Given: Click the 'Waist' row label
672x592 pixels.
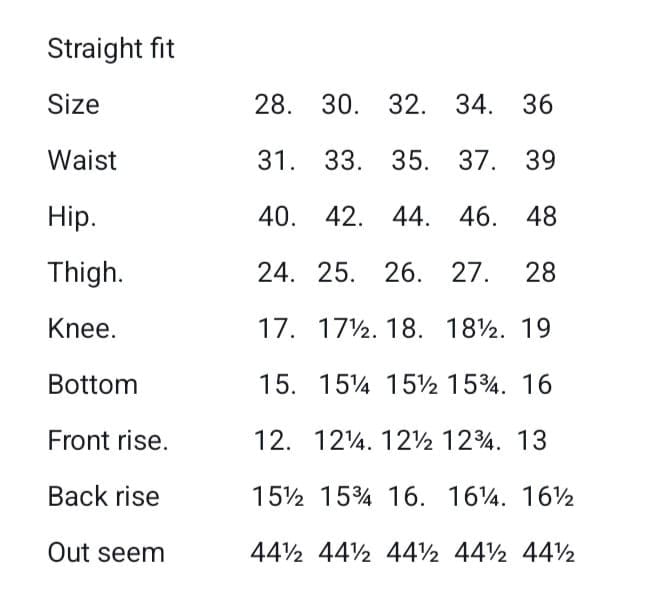Looking at the screenshot, I should [82, 161].
